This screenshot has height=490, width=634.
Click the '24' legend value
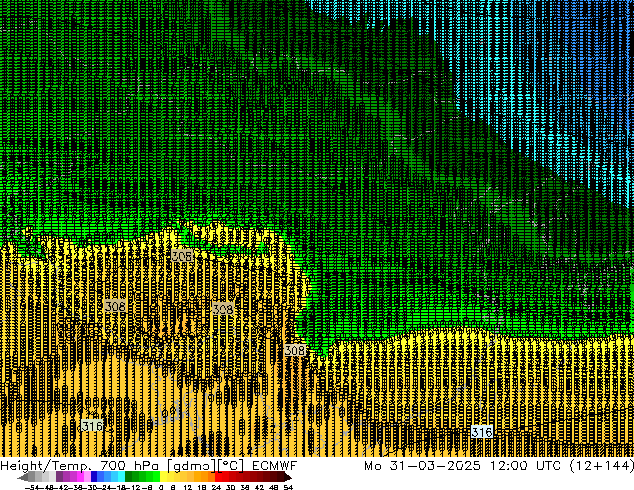point(216,487)
